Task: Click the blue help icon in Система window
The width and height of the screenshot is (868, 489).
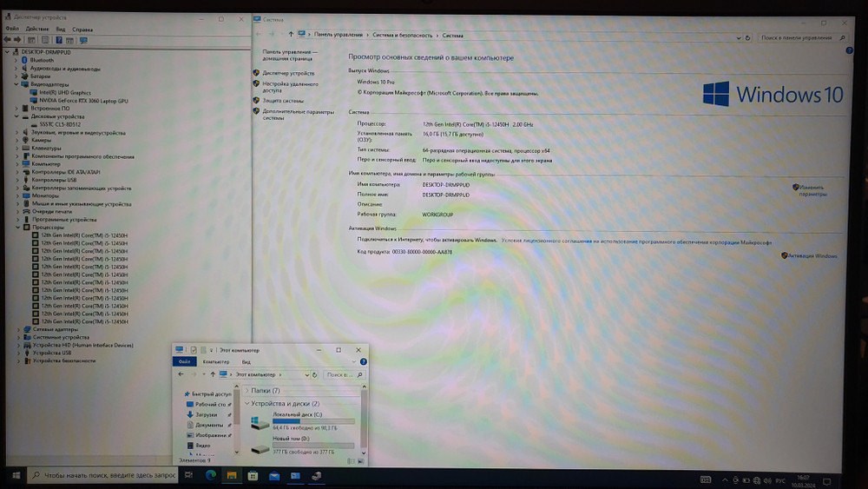Action: (x=849, y=50)
